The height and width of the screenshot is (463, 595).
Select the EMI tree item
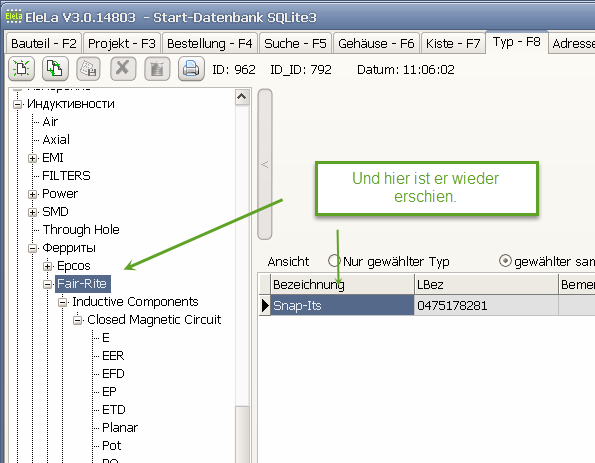coord(53,157)
